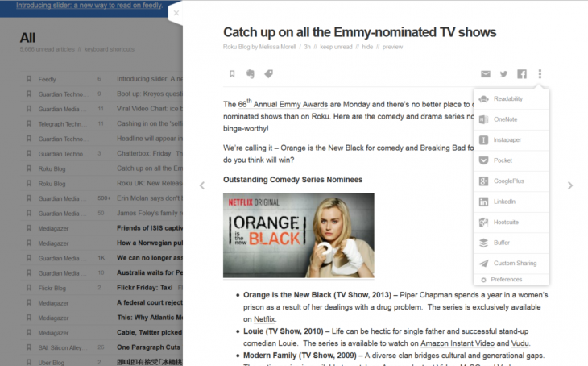The width and height of the screenshot is (588, 366).
Task: Go to the previous article arrow
Action: point(202,185)
